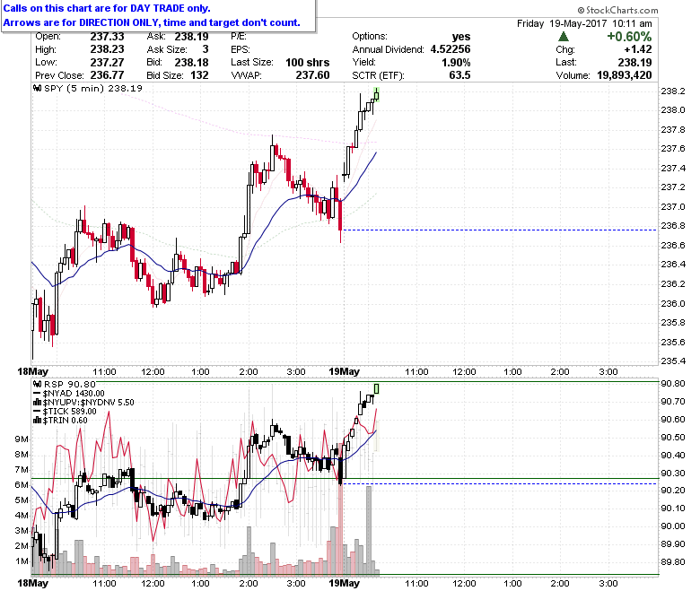The height and width of the screenshot is (591, 700).
Task: Click the Last Size 100 shrs value
Action: pyautogui.click(x=308, y=63)
